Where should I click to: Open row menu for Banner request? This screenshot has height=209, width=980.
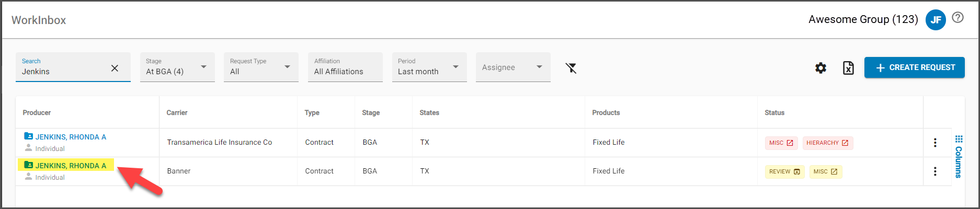point(935,171)
